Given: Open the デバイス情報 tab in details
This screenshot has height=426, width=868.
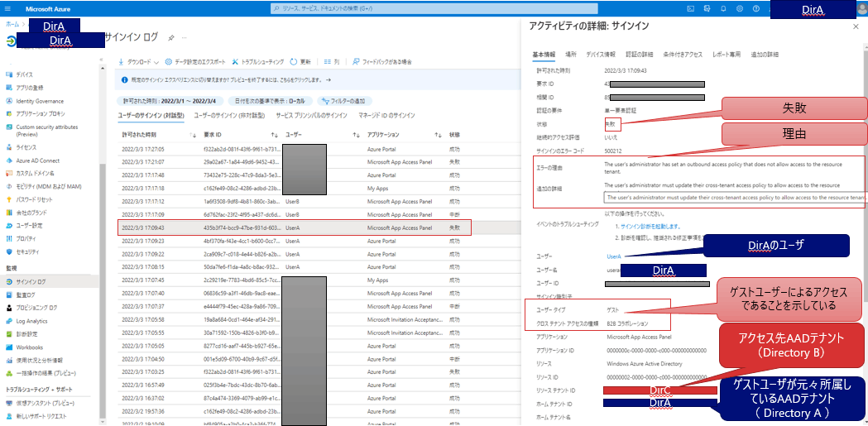Looking at the screenshot, I should pos(601,55).
